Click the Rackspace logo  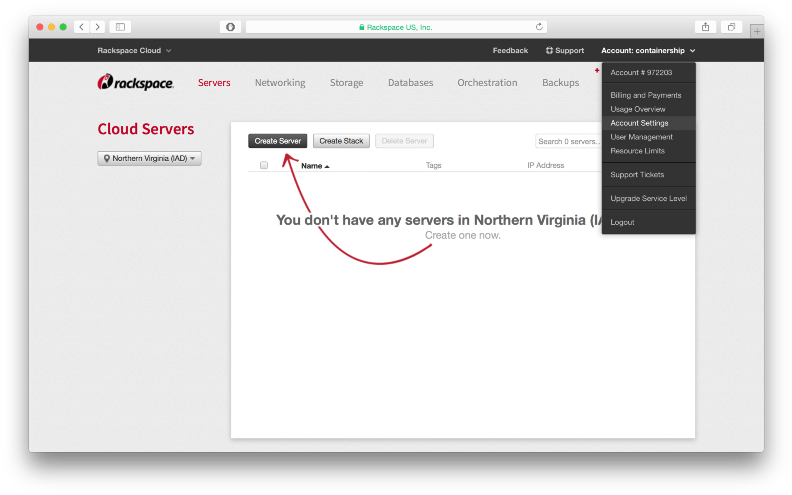[135, 83]
